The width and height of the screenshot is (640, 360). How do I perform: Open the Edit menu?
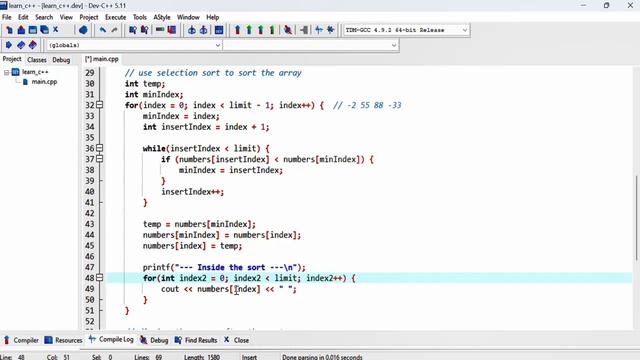click(23, 17)
